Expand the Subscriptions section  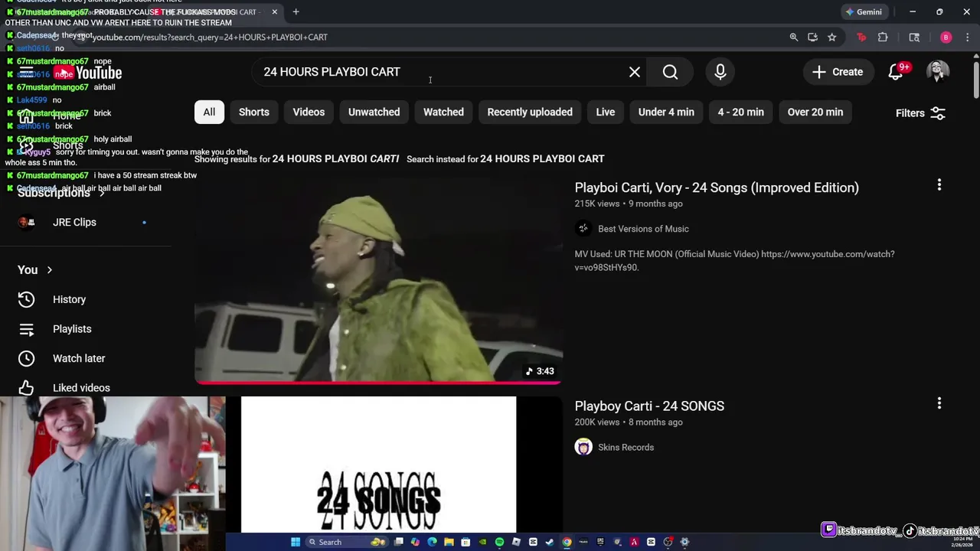(61, 193)
